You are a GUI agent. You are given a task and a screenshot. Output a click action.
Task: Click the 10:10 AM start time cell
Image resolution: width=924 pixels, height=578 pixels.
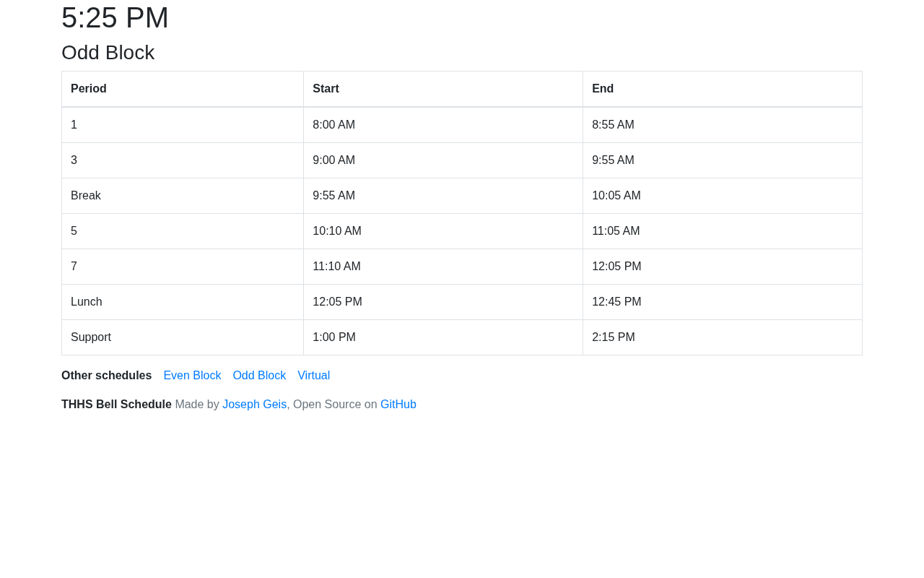coord(337,231)
